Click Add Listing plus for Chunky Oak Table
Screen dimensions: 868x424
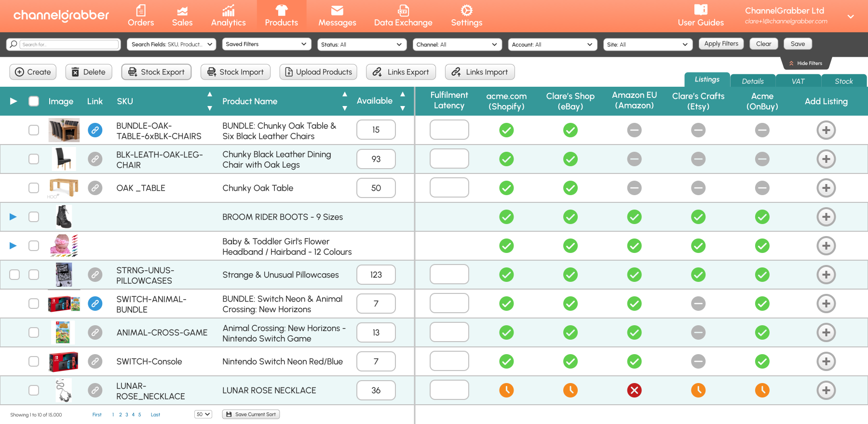[826, 188]
